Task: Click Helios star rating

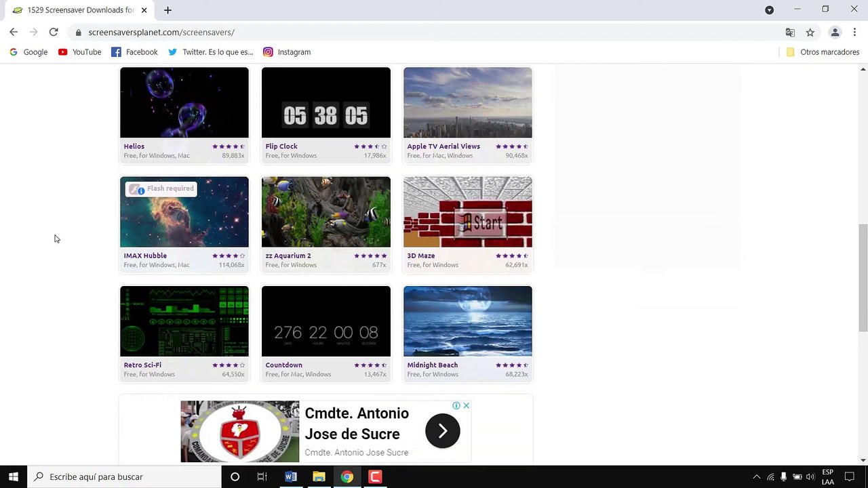Action: click(x=229, y=146)
